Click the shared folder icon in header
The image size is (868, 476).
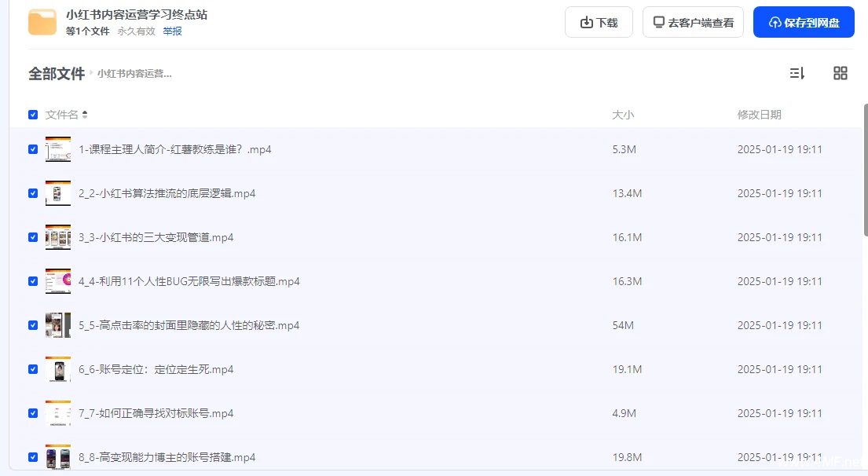[x=42, y=22]
